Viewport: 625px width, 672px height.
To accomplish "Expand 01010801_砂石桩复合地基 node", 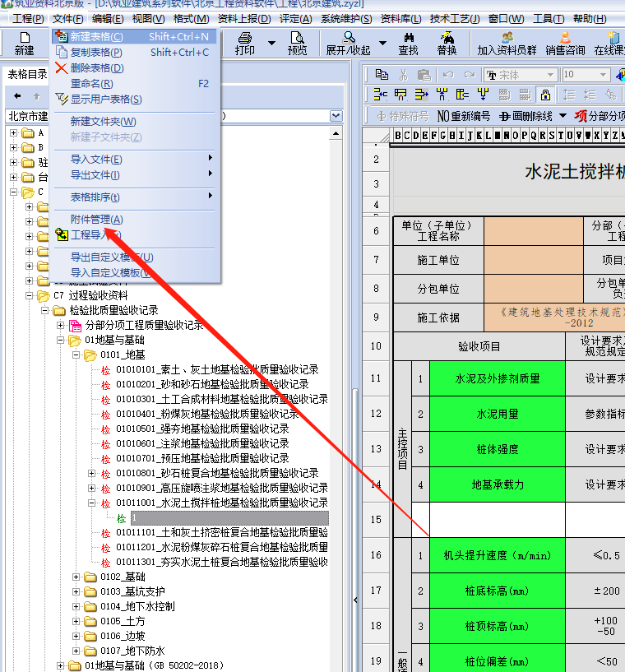I will (91, 473).
